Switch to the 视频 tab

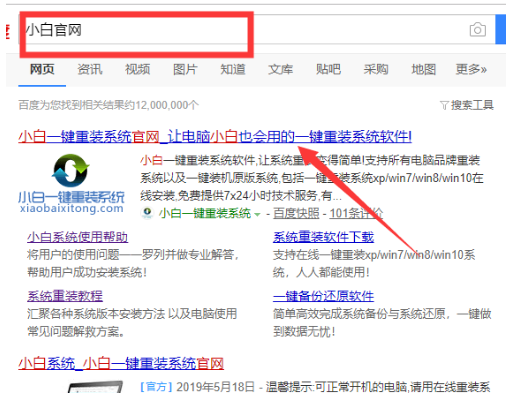[x=137, y=69]
